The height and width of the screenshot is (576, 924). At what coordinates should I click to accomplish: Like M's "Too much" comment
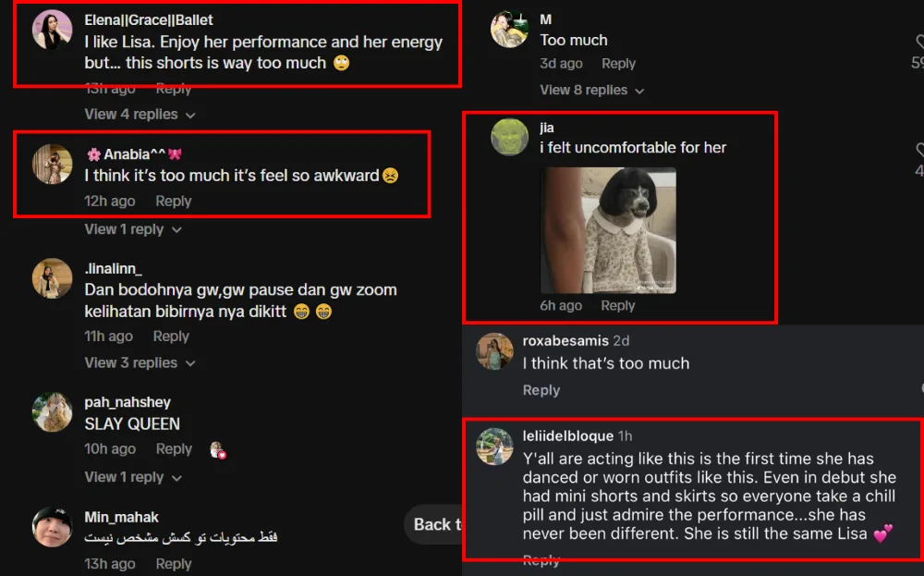[919, 43]
